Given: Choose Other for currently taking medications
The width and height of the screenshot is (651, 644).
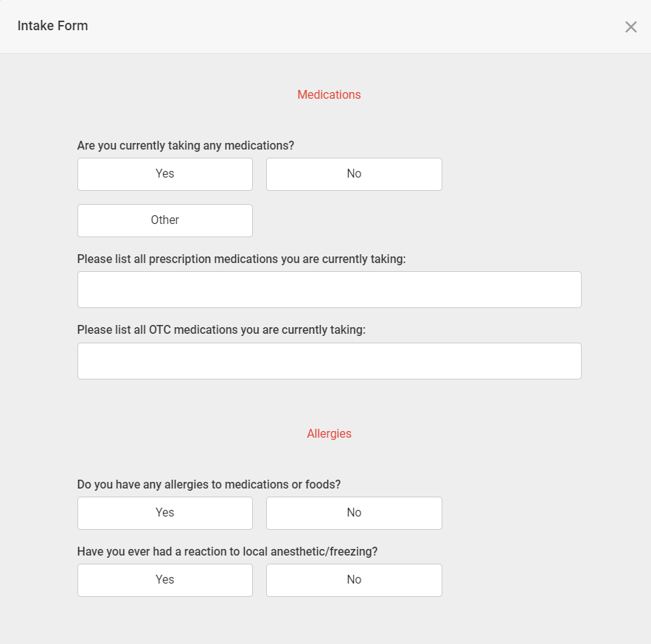Looking at the screenshot, I should tap(165, 220).
